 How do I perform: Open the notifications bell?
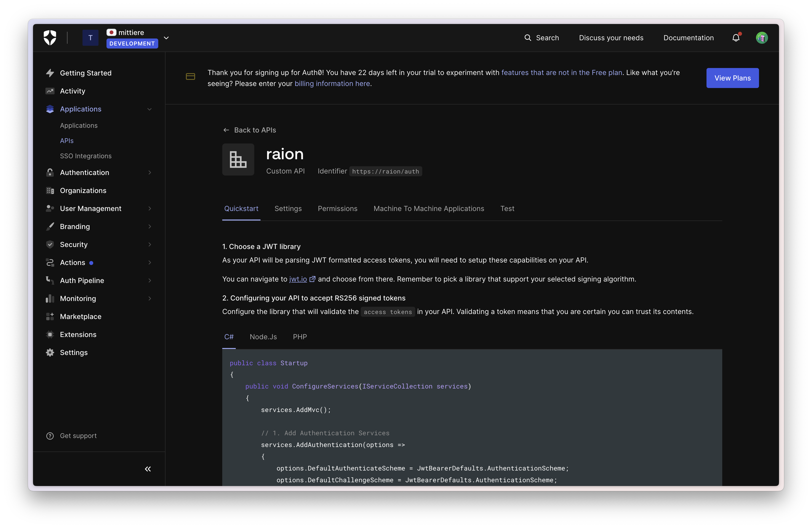(736, 37)
